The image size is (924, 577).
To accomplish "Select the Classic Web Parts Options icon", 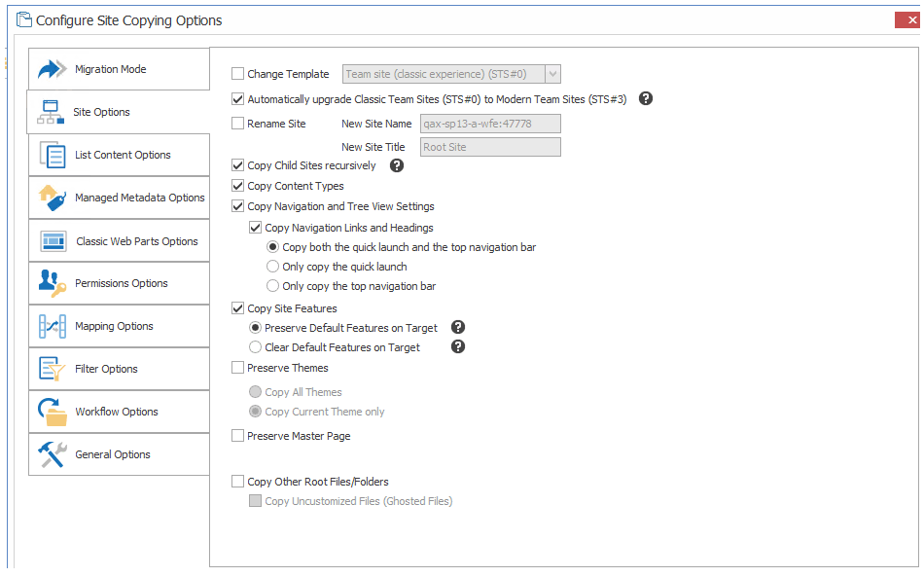I will pos(52,239).
